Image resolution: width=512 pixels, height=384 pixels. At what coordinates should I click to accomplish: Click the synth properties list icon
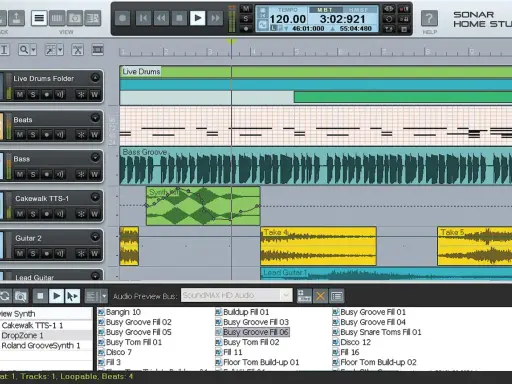[337, 296]
